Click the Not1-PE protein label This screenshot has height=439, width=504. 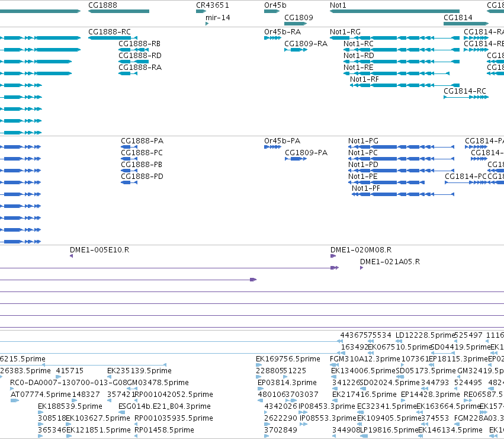[363, 177]
